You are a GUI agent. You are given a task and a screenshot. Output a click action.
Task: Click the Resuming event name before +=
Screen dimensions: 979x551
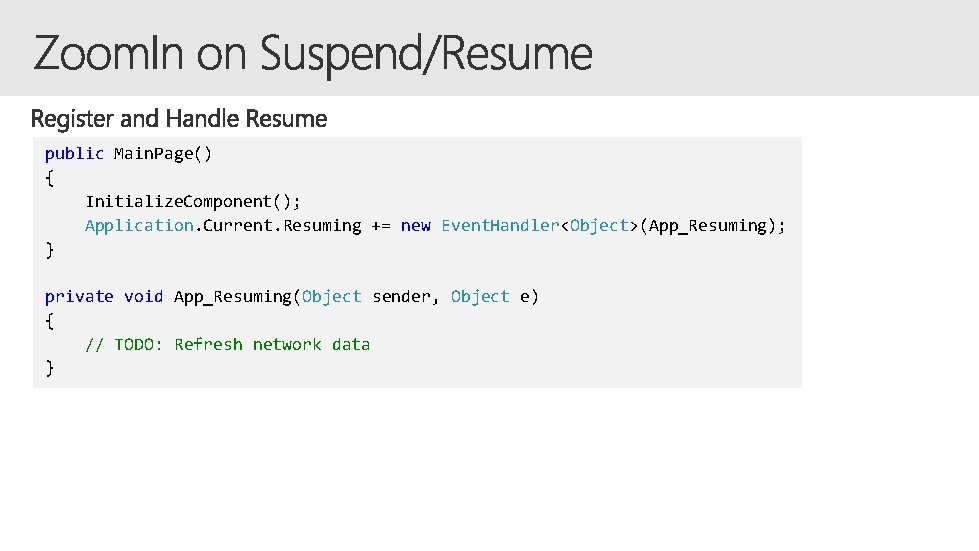pos(322,225)
